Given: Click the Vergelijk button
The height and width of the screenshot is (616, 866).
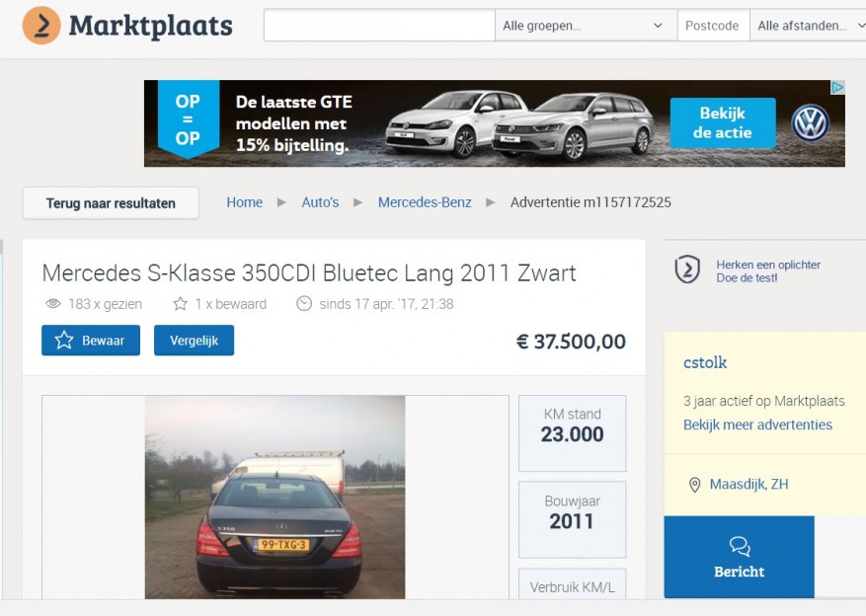Looking at the screenshot, I should tap(194, 340).
